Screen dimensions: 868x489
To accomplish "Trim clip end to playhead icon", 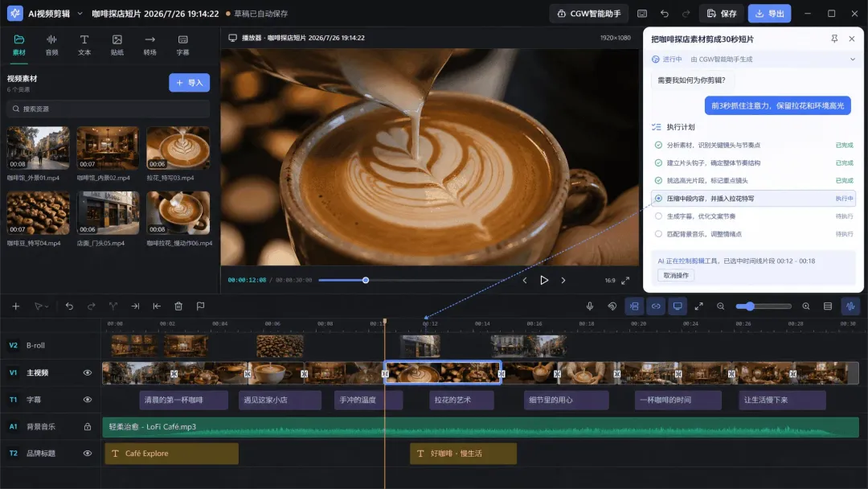I will click(x=135, y=306).
